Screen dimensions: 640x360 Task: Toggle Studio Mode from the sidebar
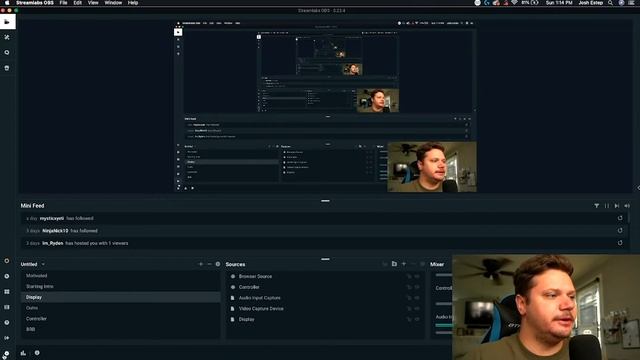coord(7,307)
